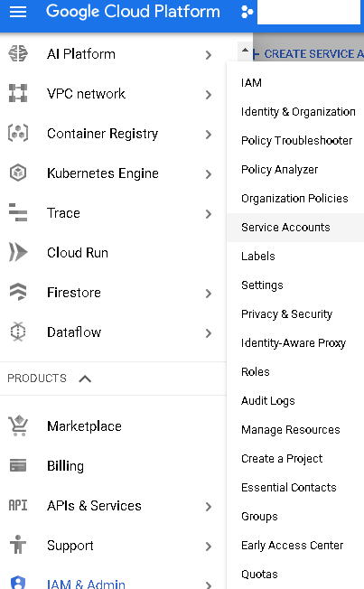Expand the APIs & Services submenu arrow
The image size is (364, 589).
209,507
